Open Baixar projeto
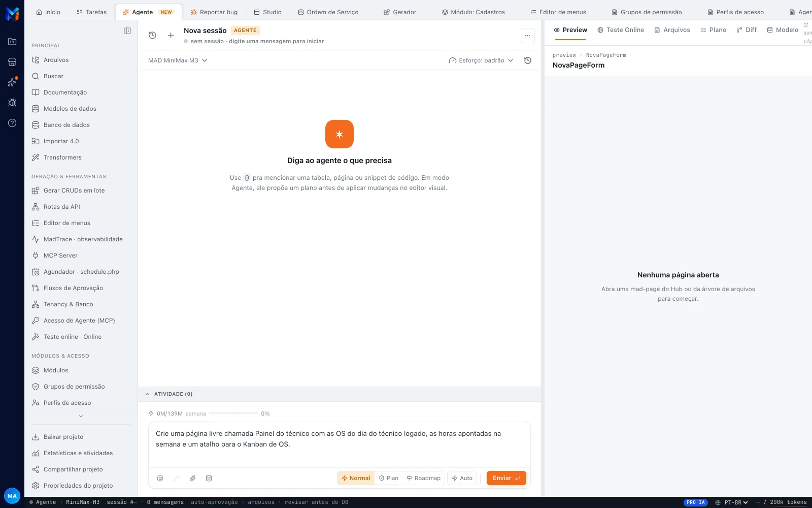Viewport: 812px width, 508px height. (x=81, y=437)
